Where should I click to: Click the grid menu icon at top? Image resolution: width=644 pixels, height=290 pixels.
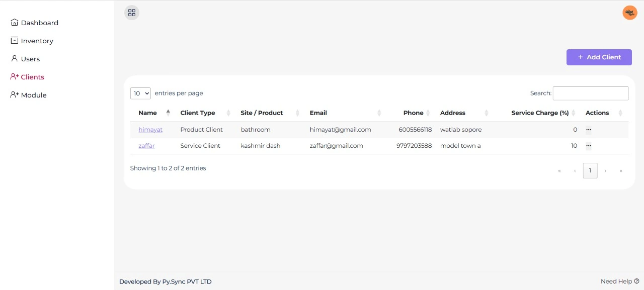[132, 13]
